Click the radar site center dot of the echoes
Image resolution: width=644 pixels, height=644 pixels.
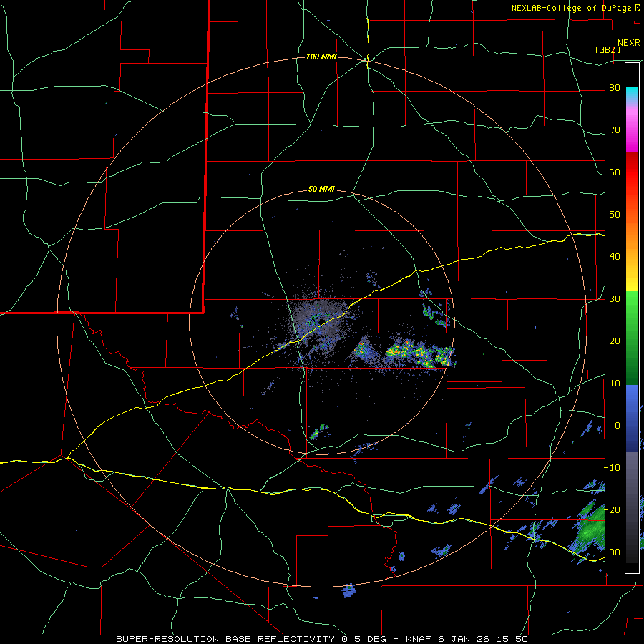(321, 321)
